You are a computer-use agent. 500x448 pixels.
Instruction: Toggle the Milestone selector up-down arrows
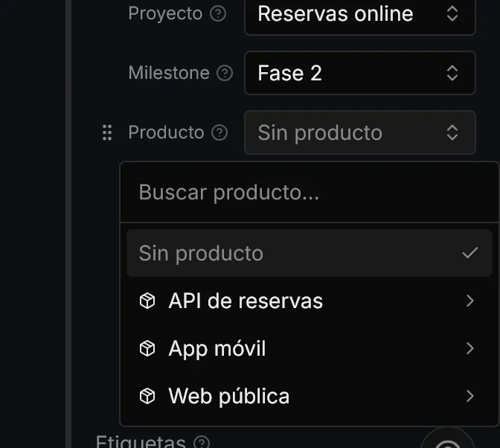pos(452,73)
